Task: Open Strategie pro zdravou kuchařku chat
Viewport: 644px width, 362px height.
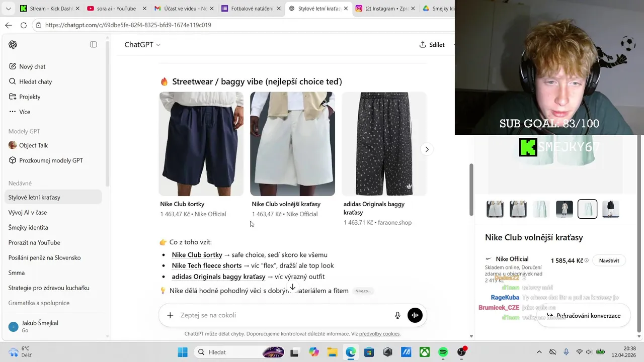Action: click(x=49, y=288)
